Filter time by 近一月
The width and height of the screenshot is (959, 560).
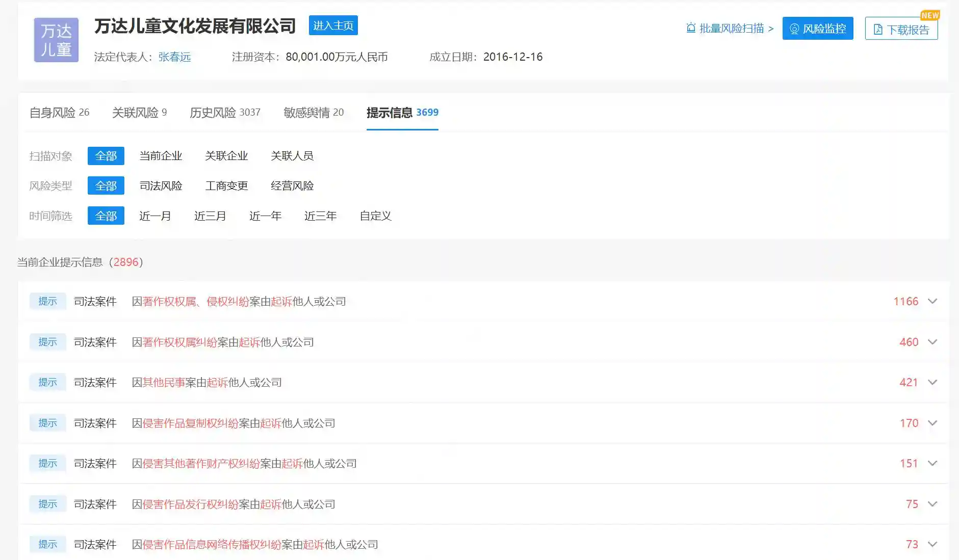155,216
